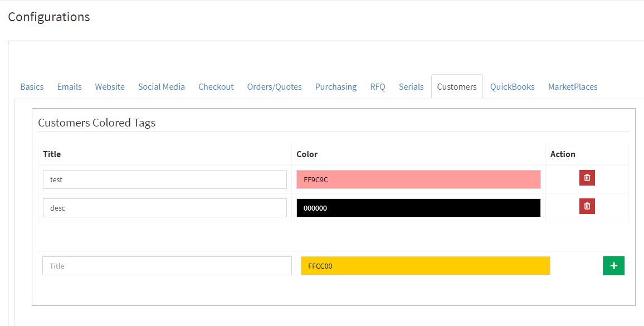Go to the Social Media tab
The image size is (644, 326).
[x=162, y=87]
